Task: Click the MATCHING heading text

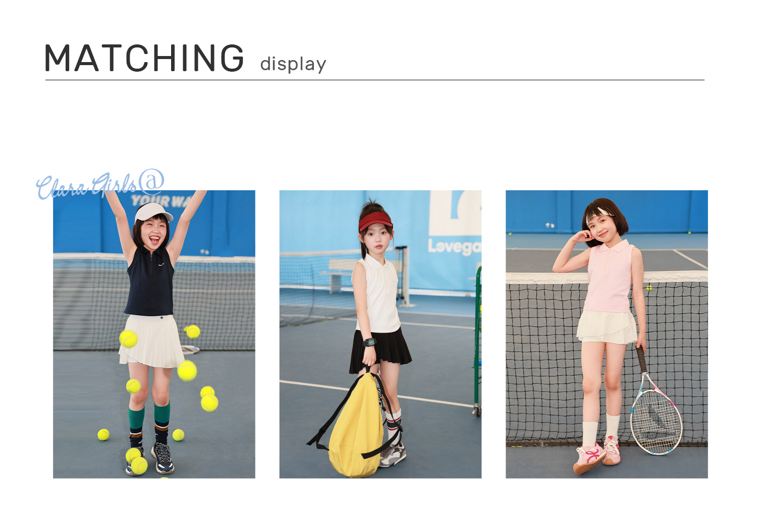Action: point(144,58)
